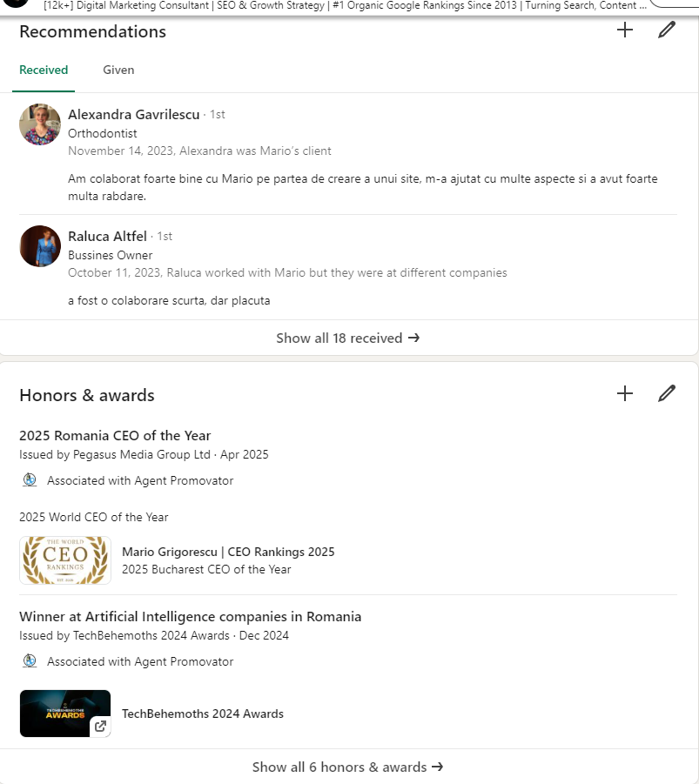This screenshot has height=784, width=699.
Task: Edit Honors & awards via pencil icon
Action: tap(666, 393)
